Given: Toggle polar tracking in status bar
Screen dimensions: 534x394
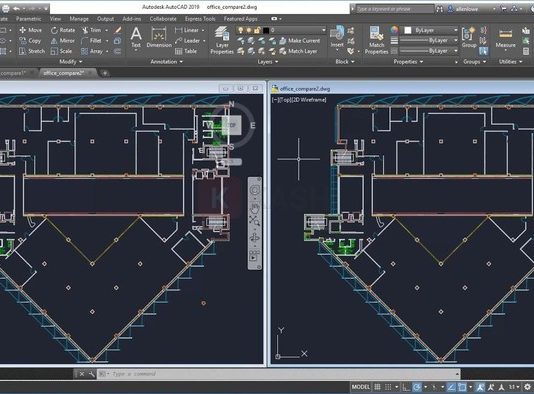Looking at the screenshot, I should pyautogui.click(x=417, y=387).
